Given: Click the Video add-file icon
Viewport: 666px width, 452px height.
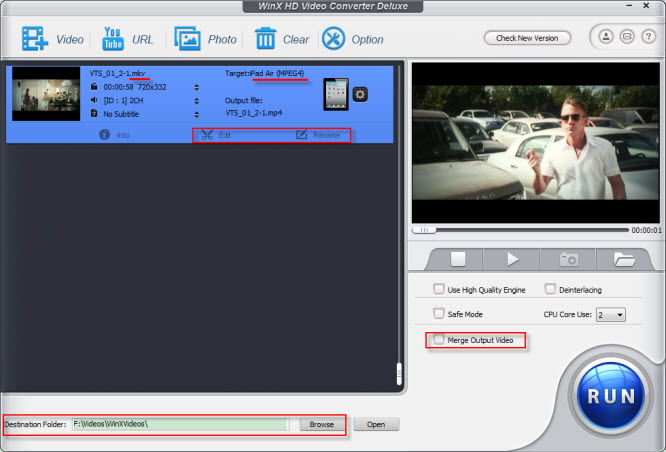Looking at the screenshot, I should click(x=35, y=39).
